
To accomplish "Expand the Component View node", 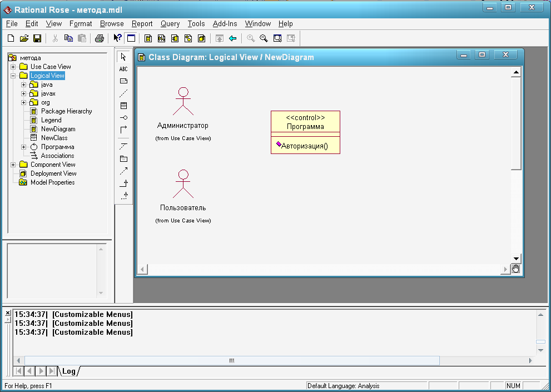I will 13,165.
